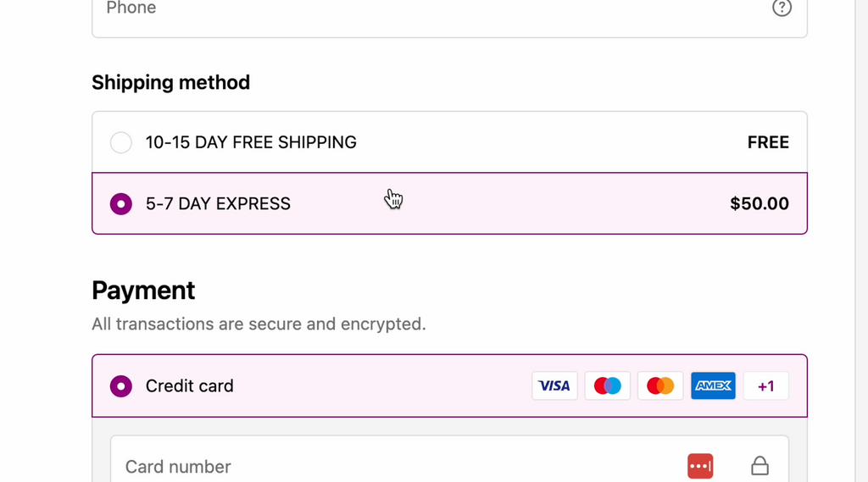Focus the Phone input field
This screenshot has width=868, height=482.
pyautogui.click(x=424, y=10)
